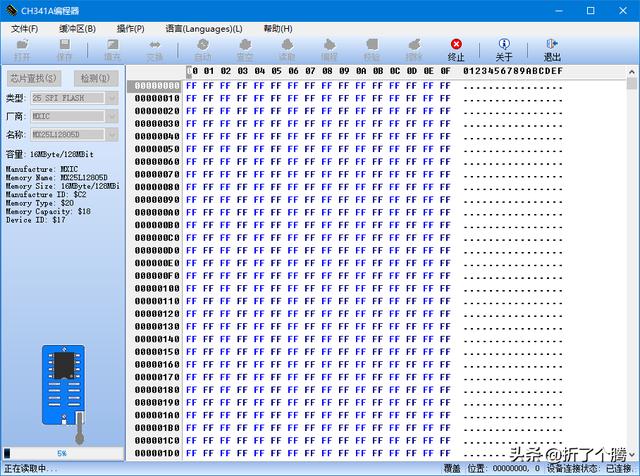Viewport: 640px width, 476px height.
Task: Select address row 00000010
Action: pos(157,98)
